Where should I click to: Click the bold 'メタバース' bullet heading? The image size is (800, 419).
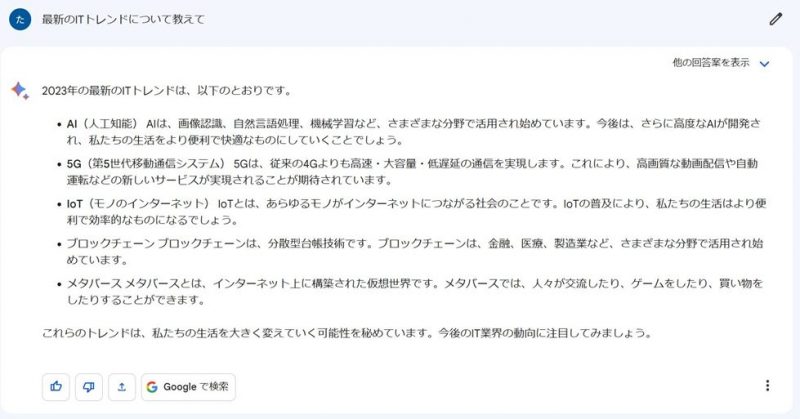(x=94, y=283)
